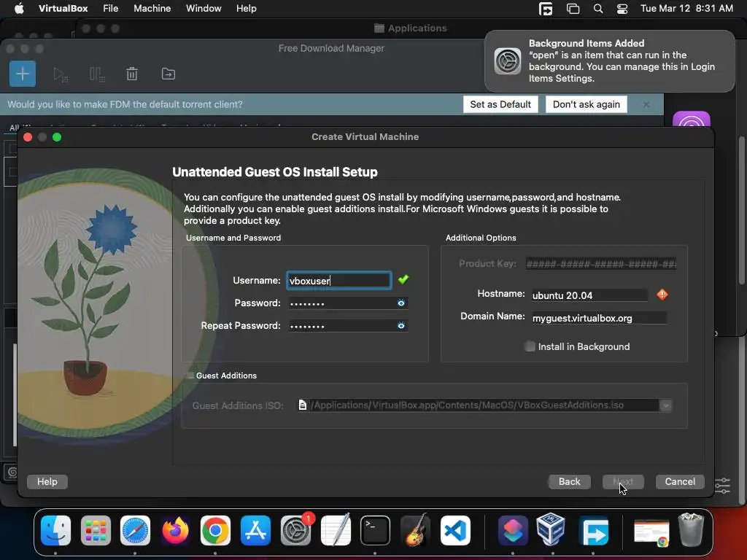
Task: Click the purple Podcasts icon behind the dialog
Action: [x=692, y=120]
